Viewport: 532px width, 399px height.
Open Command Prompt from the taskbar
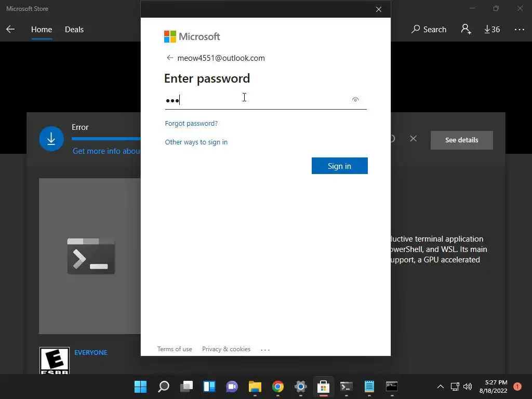[392, 387]
